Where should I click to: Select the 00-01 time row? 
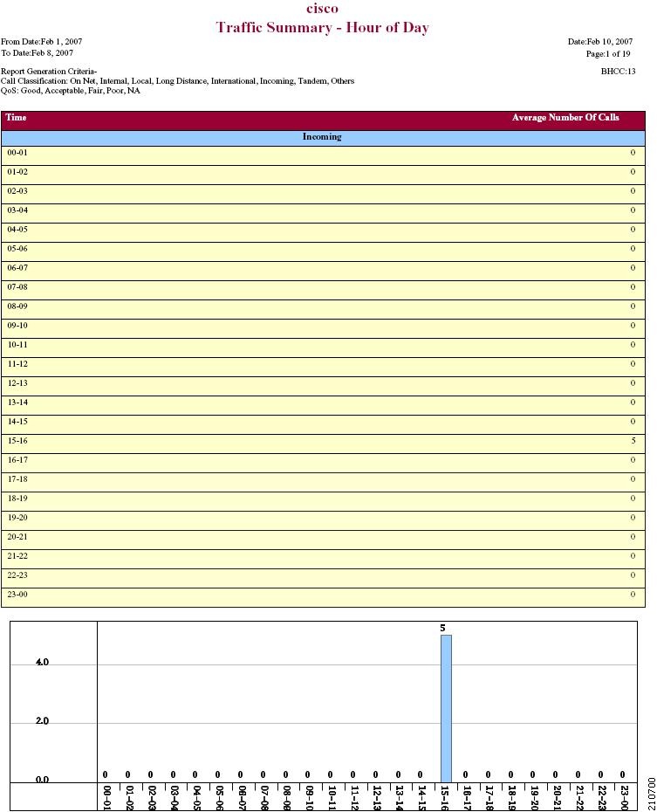pyautogui.click(x=323, y=156)
